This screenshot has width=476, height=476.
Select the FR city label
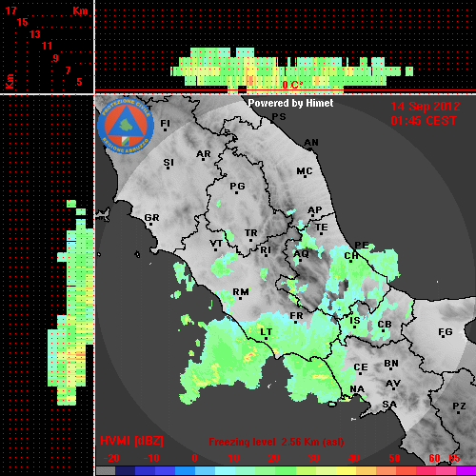(296, 316)
